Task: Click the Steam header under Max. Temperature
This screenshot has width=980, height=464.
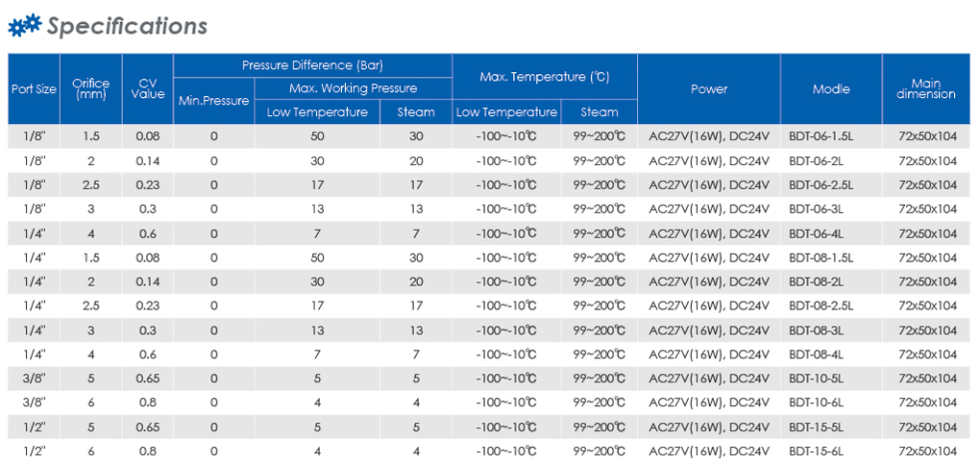Action: (600, 112)
